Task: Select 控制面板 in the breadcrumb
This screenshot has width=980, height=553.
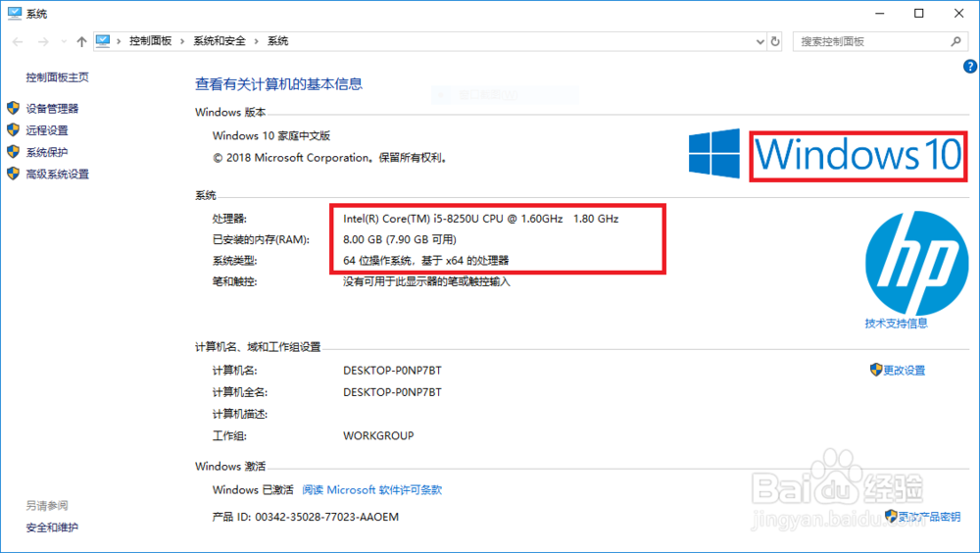Action: coord(150,41)
